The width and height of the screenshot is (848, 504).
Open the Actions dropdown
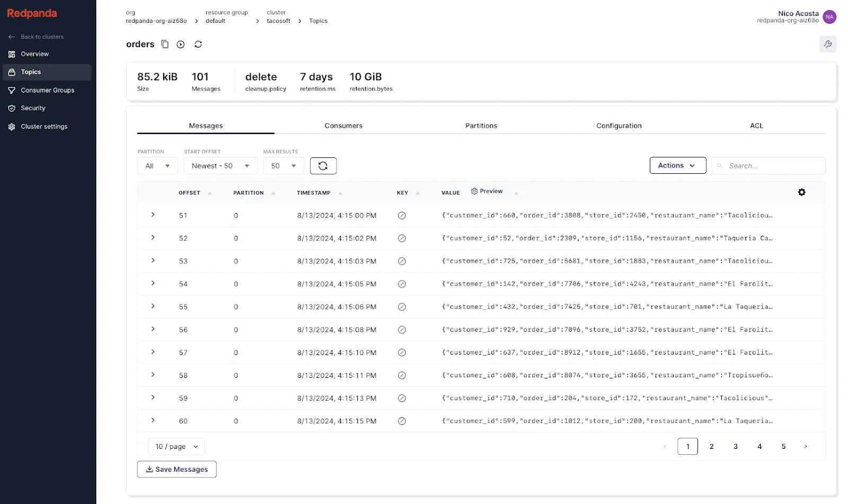point(678,165)
